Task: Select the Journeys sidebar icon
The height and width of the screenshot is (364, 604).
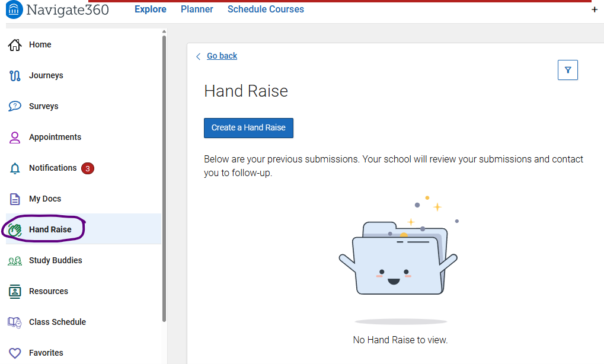Action: tap(15, 75)
